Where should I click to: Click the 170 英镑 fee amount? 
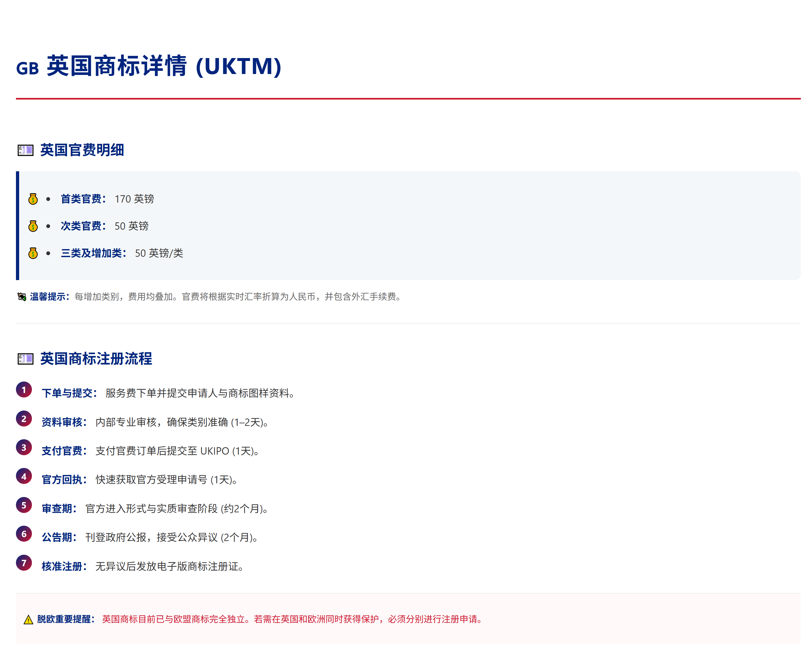134,199
